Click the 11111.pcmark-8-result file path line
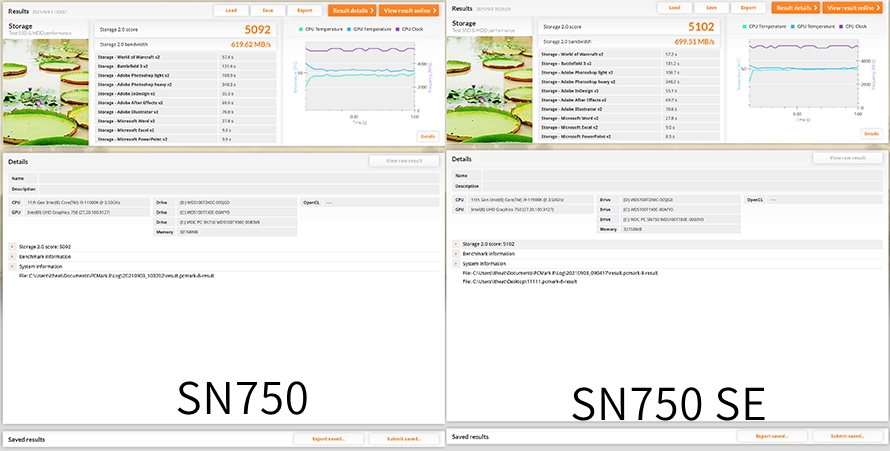Image resolution: width=890 pixels, height=451 pixels. coord(520,281)
